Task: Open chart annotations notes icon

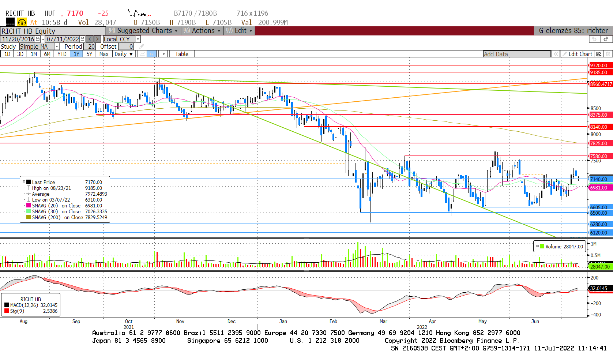Action: point(599,54)
